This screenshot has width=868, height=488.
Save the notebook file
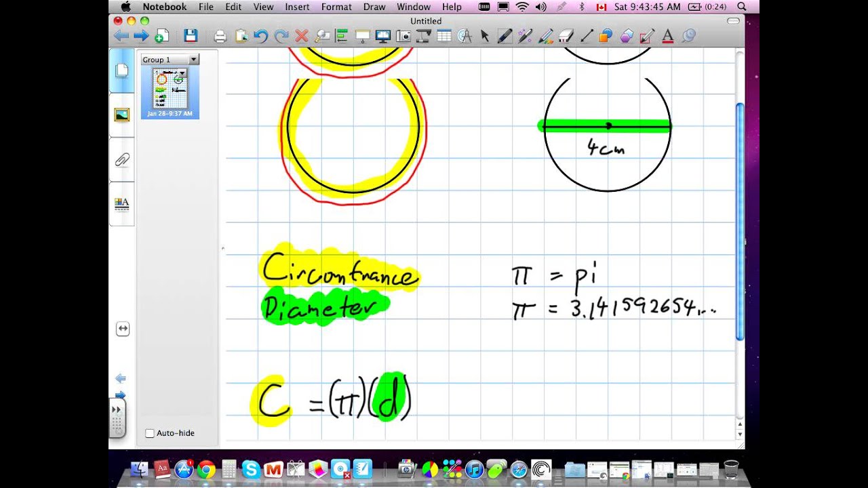point(191,36)
